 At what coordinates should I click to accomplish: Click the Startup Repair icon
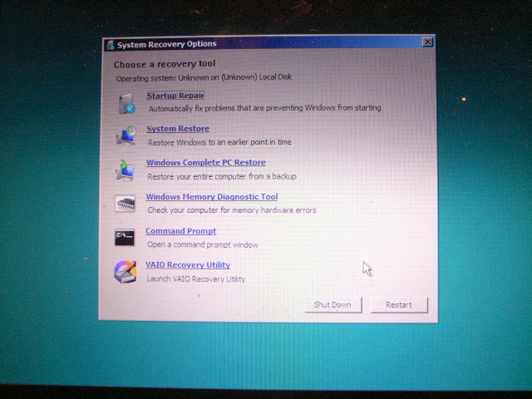pos(127,103)
